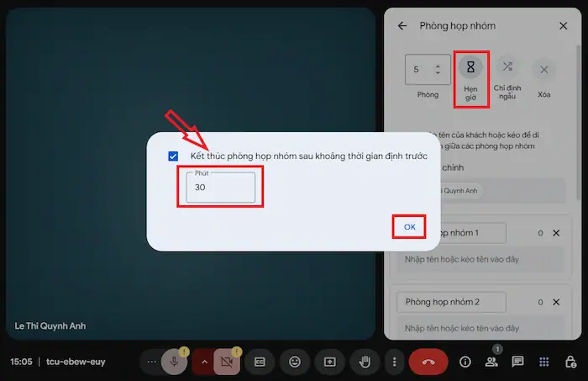Click the meeting code tcu-ebew-euy
588x381 pixels.
point(76,362)
